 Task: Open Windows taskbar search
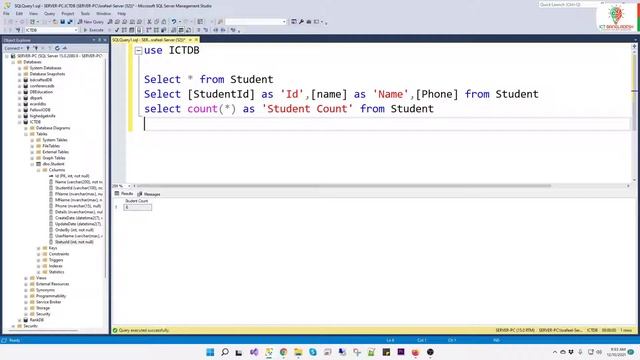(x=225, y=352)
